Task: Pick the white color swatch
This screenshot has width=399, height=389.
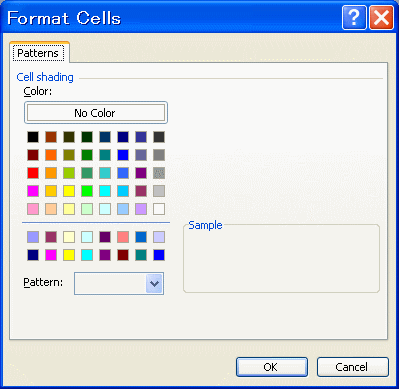Action: pos(159,209)
